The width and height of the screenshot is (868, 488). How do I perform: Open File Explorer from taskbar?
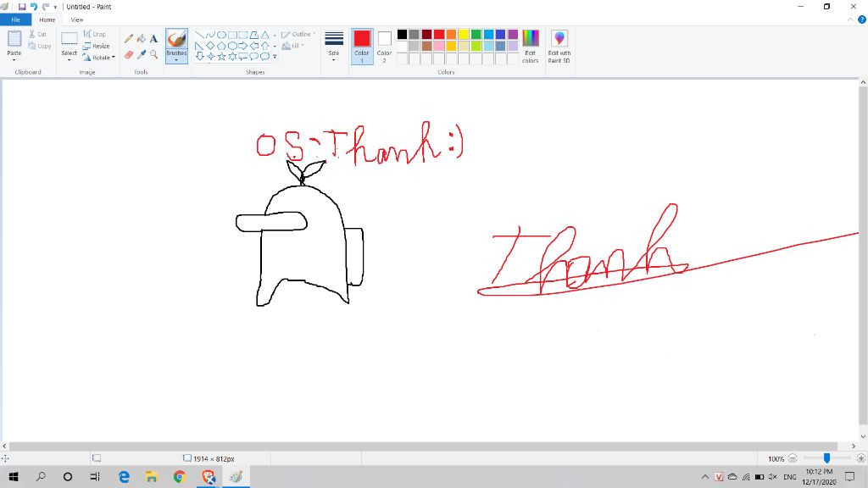[x=151, y=476]
